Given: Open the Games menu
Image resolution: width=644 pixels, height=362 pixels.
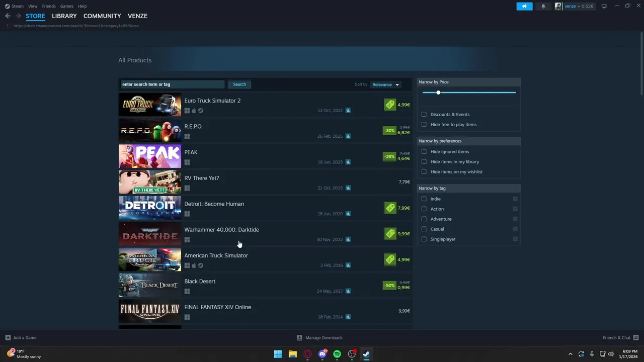Looking at the screenshot, I should coord(66,6).
